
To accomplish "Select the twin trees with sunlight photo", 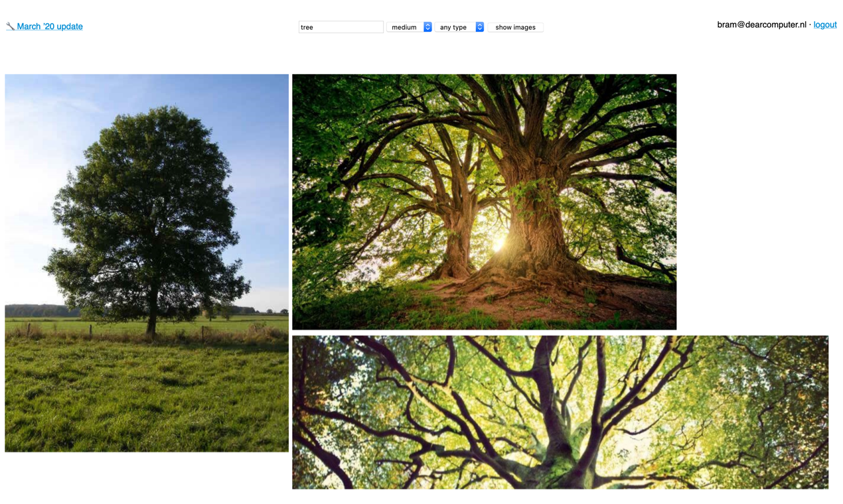I will point(484,202).
